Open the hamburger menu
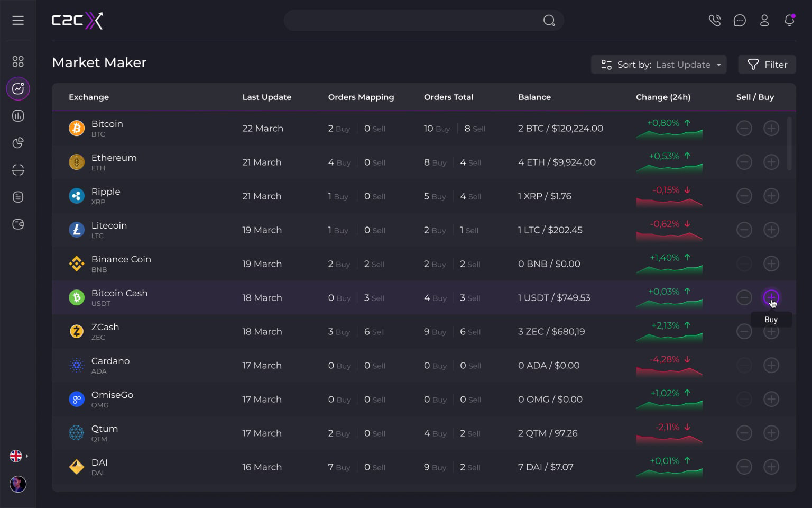812x508 pixels. click(18, 21)
